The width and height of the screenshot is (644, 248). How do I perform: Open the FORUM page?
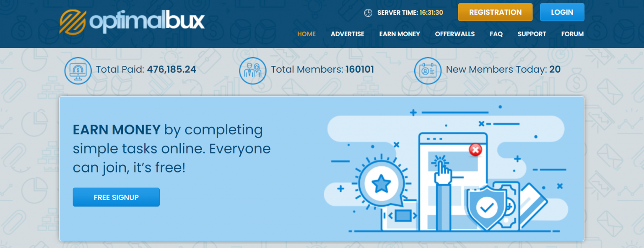click(x=572, y=34)
